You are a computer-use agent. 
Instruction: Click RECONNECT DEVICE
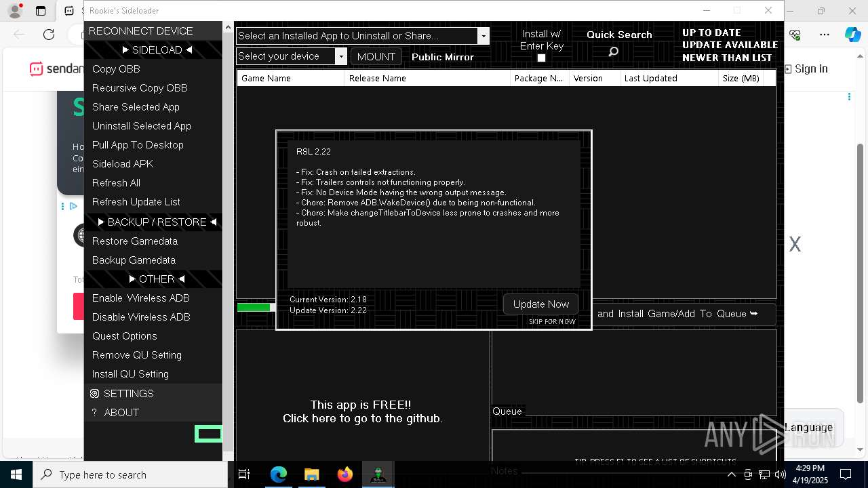pos(153,31)
